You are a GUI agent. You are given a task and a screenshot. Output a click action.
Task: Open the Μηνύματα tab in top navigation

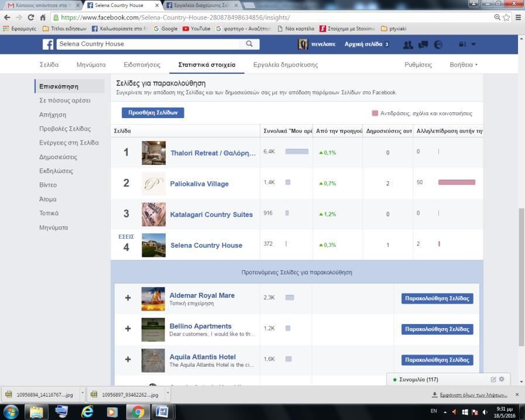[91, 64]
